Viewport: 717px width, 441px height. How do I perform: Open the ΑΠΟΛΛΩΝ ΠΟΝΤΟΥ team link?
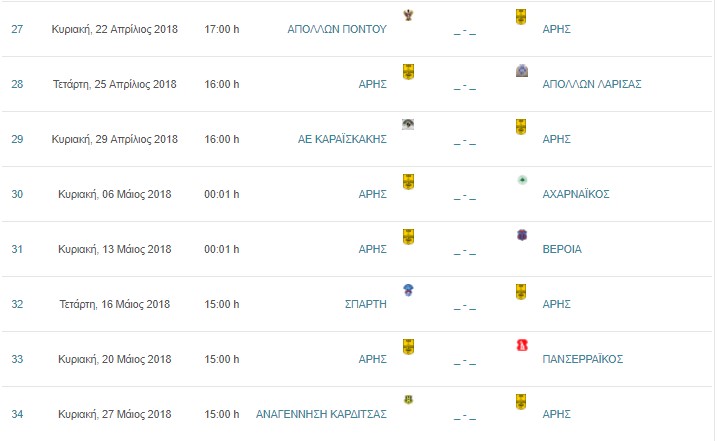point(337,29)
